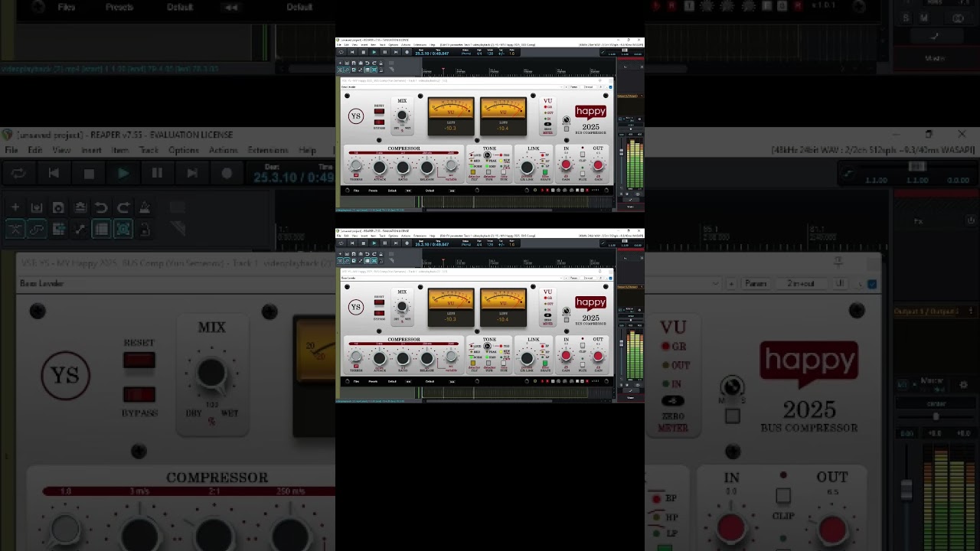Open the FX preset dropdown in upper REAPER view

tap(452, 86)
